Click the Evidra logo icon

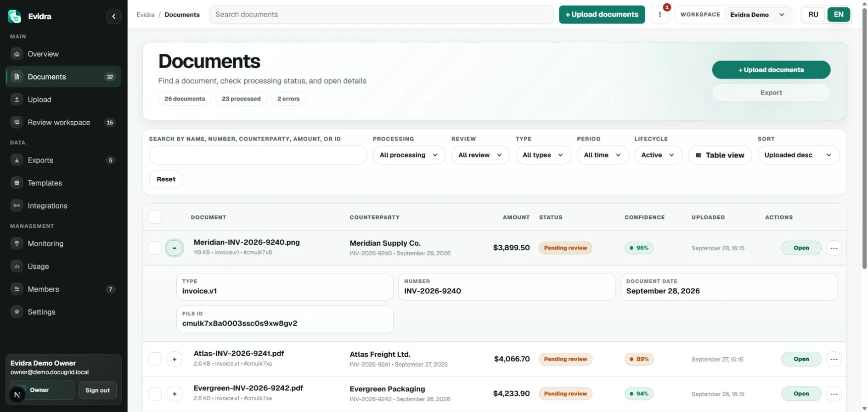pos(15,17)
